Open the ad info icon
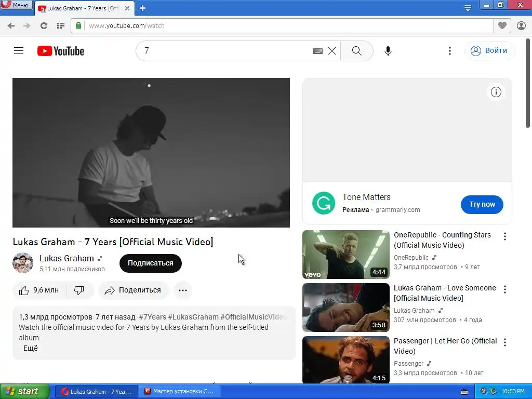The width and height of the screenshot is (532, 399). pos(496,92)
